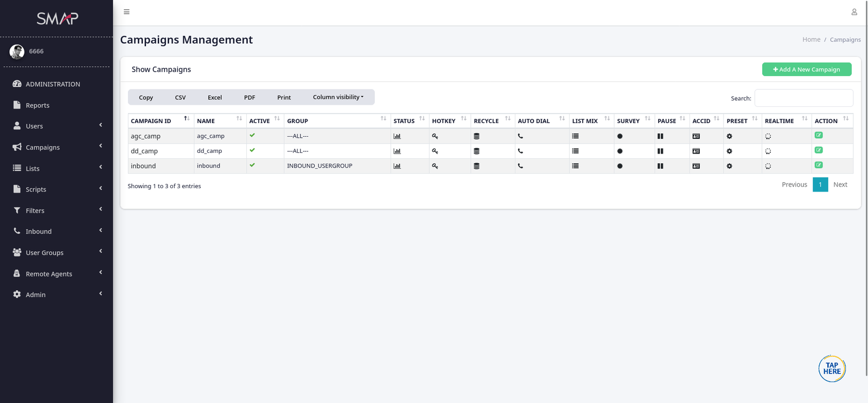
Task: Click Add A New Campaign button
Action: (806, 69)
